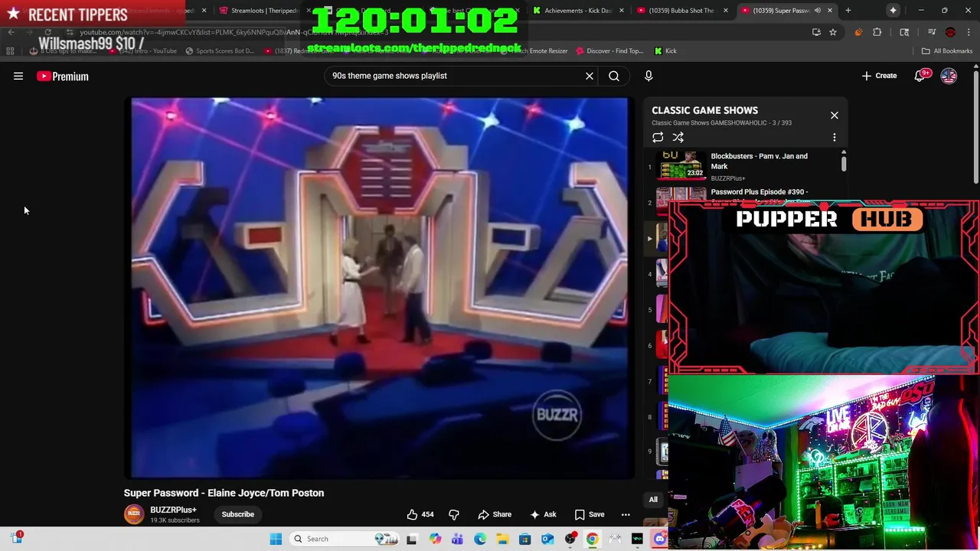980x551 pixels.
Task: Open Chrome extensions puzzle menu
Action: [x=877, y=32]
